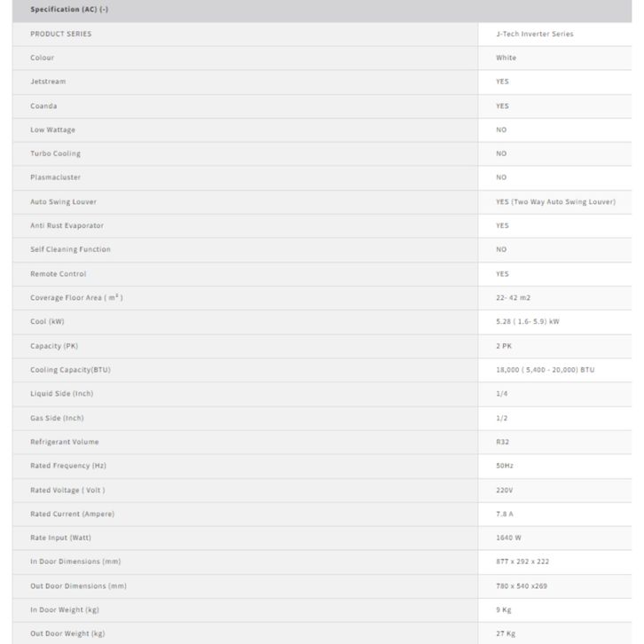
Task: Click the Rated Current (Ampere) label
Action: pos(72,514)
